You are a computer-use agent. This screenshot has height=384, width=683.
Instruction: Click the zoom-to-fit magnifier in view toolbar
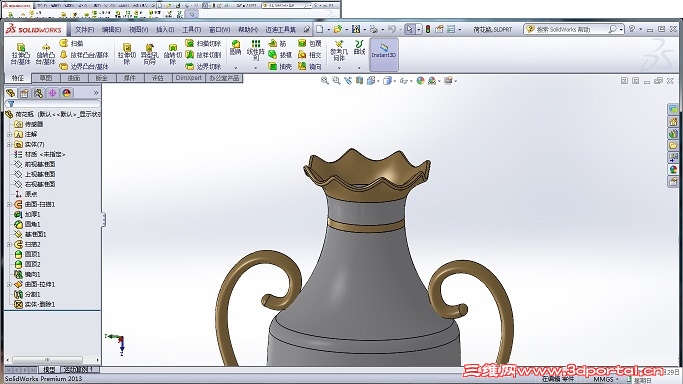[x=325, y=81]
